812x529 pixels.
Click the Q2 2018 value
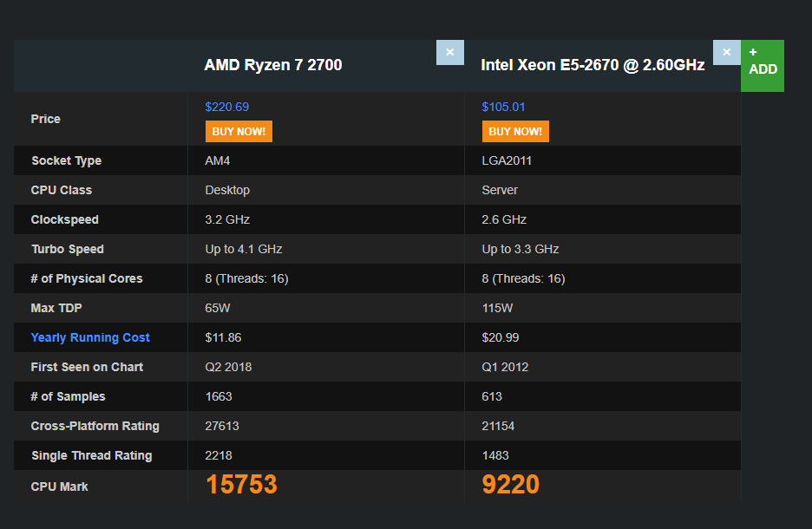click(x=228, y=368)
